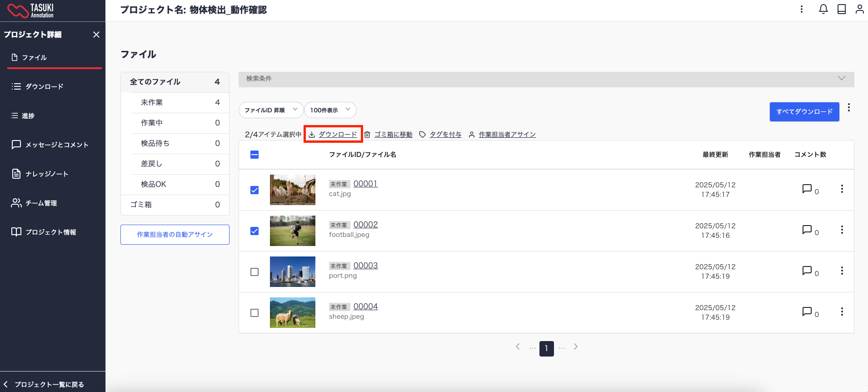Open comment icon for football.jpeg
868x392 pixels.
(x=807, y=230)
